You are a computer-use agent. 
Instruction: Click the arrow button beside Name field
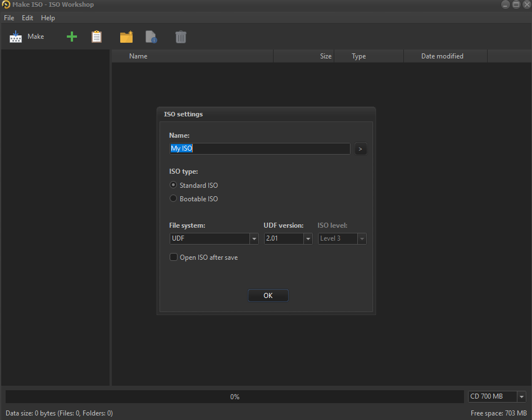tap(361, 149)
